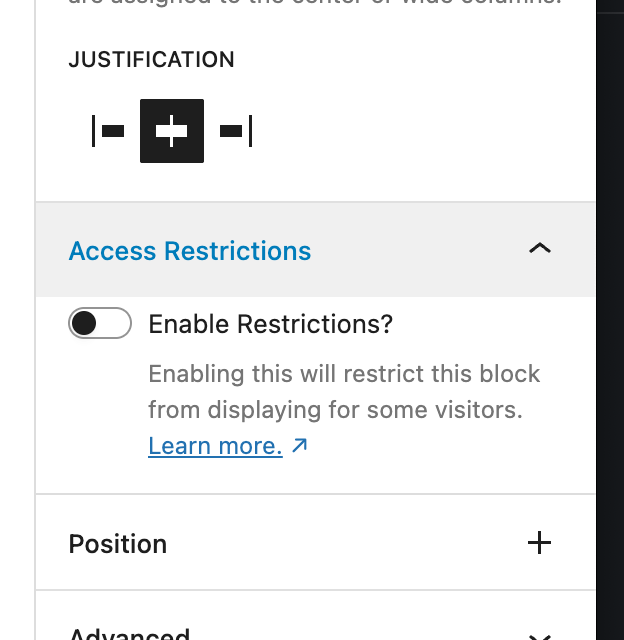Click the Enable Restrictions? label text
This screenshot has height=640, width=624.
pyautogui.click(x=270, y=324)
